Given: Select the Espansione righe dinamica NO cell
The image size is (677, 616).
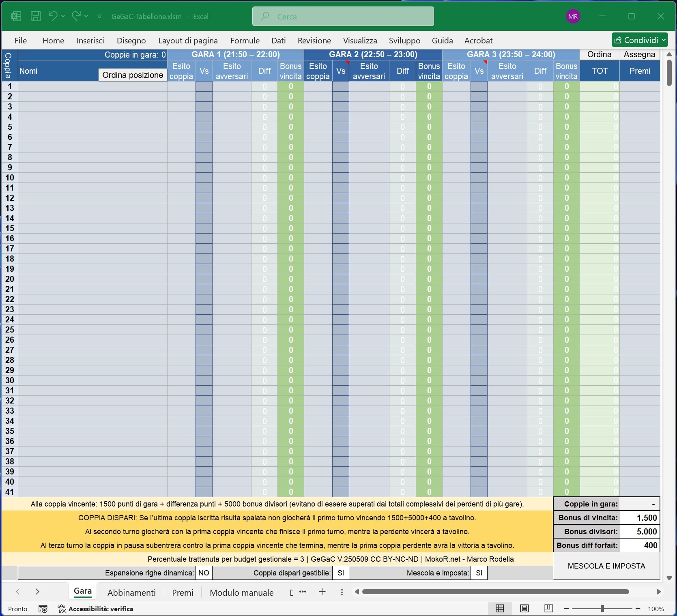Looking at the screenshot, I should click(204, 573).
